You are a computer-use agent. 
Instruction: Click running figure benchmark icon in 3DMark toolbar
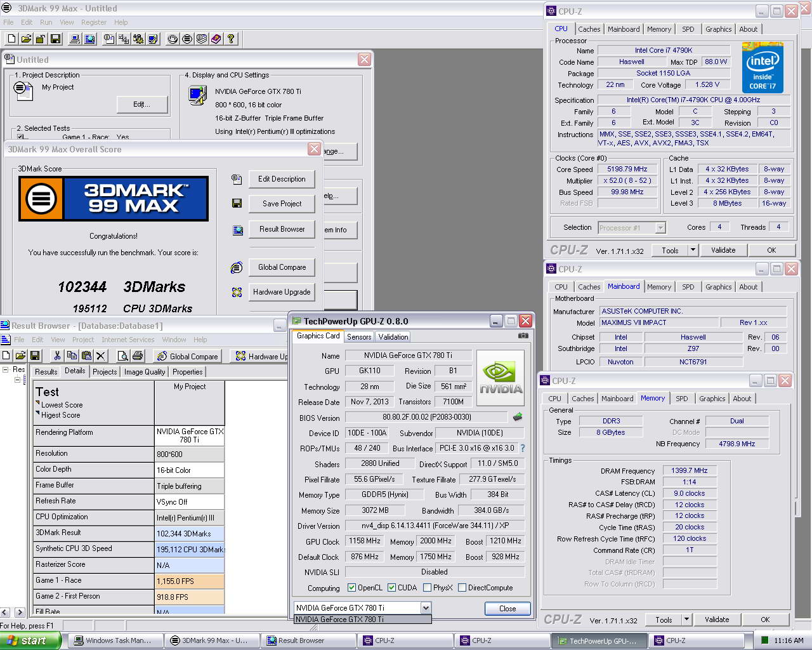coord(138,39)
